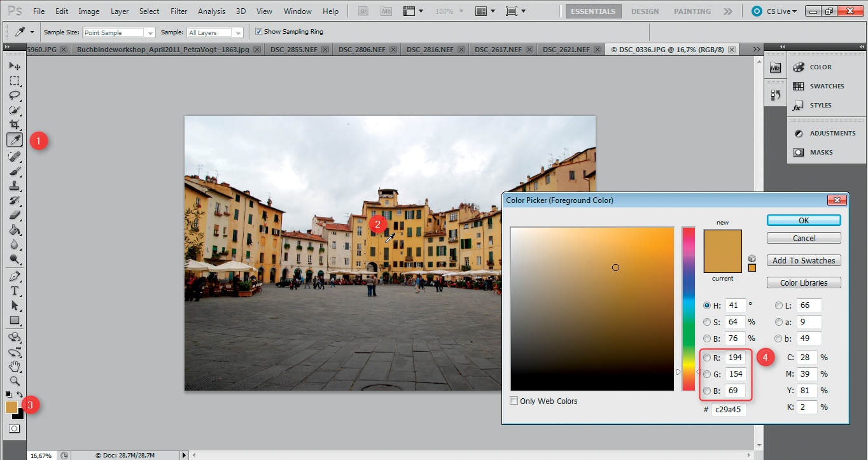Show hidden document tabs chevron
Image resolution: width=868 pixels, height=460 pixels.
[756, 49]
